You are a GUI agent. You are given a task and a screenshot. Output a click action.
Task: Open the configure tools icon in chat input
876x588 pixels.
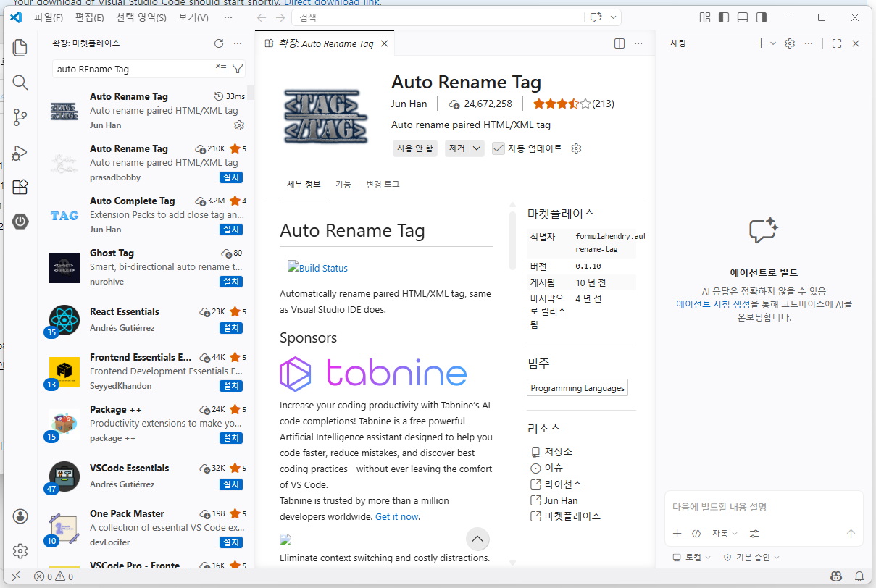pyautogui.click(x=754, y=534)
